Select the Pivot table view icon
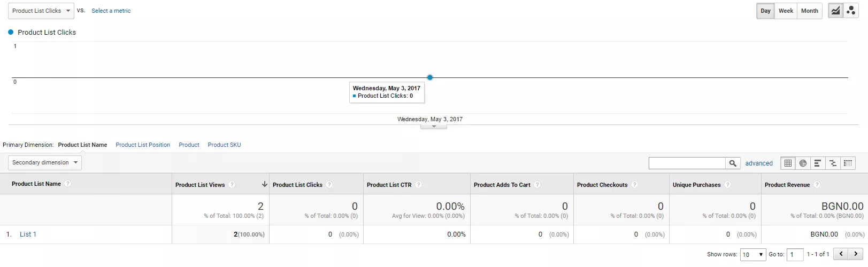This screenshot has height=267, width=868. pyautogui.click(x=848, y=163)
